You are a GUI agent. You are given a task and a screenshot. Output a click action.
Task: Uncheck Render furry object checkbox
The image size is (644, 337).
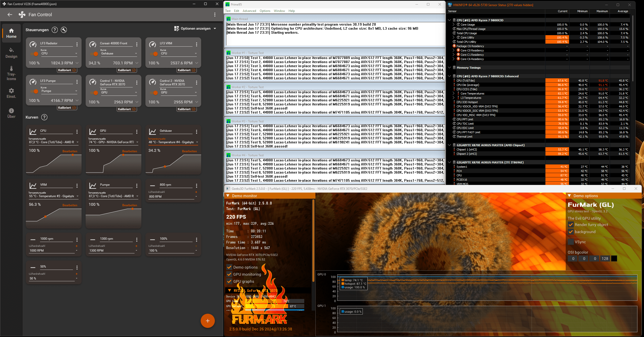[571, 225]
